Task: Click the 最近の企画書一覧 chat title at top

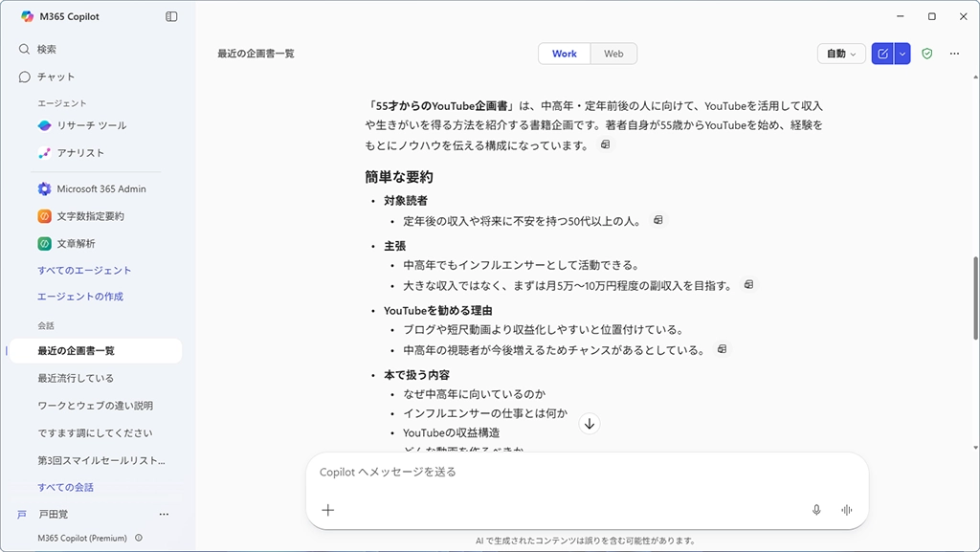Action: point(256,54)
